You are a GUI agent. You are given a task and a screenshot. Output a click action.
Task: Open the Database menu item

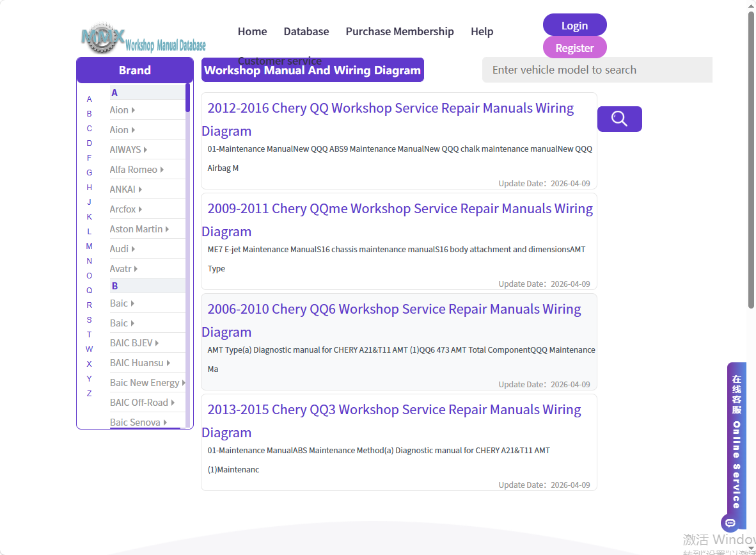[306, 31]
